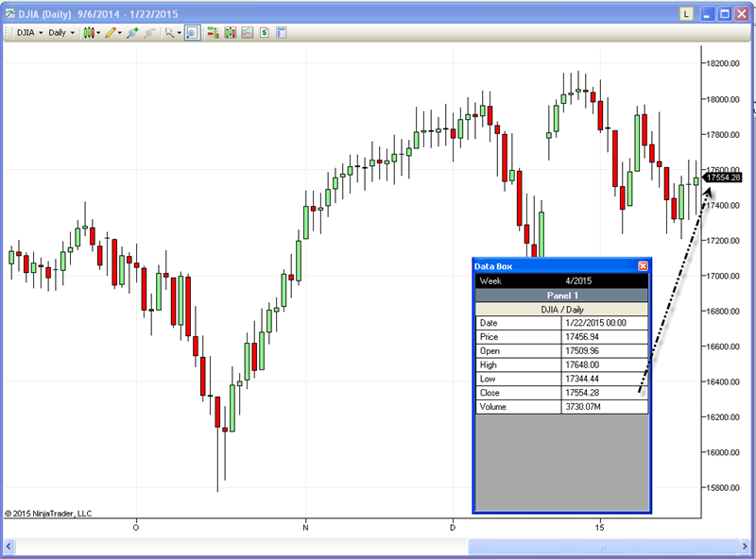This screenshot has height=559, width=756.
Task: Click the 18200.00 price axis label
Action: 723,63
